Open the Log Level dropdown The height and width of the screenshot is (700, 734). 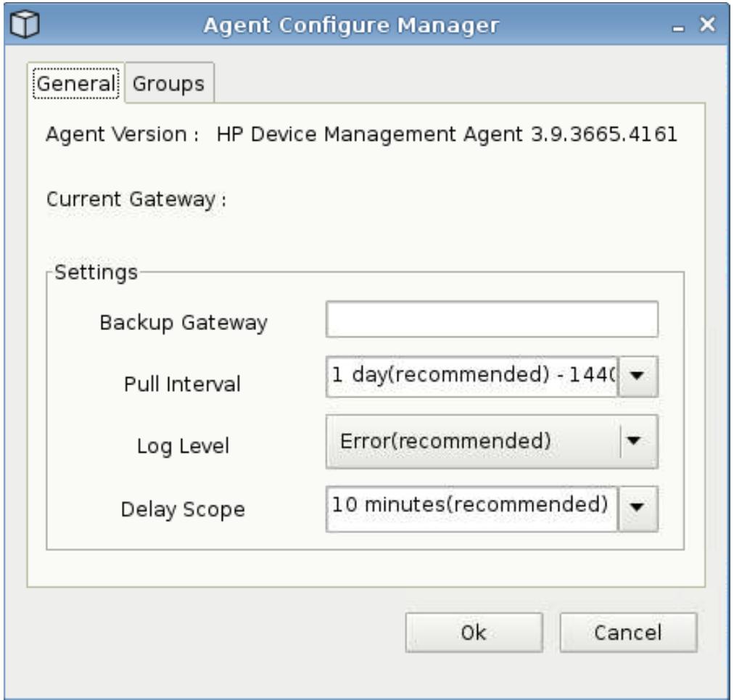492,441
